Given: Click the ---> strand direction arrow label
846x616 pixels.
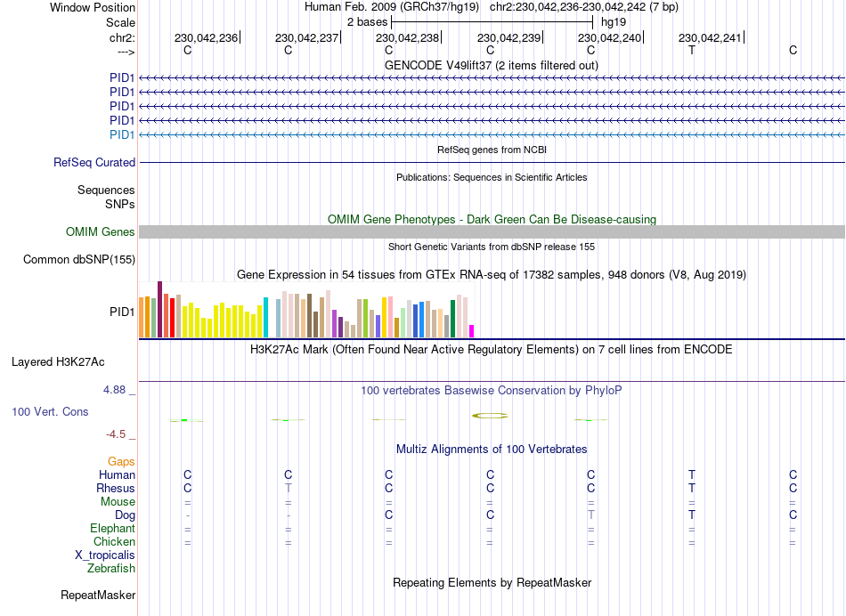Looking at the screenshot, I should [x=126, y=52].
